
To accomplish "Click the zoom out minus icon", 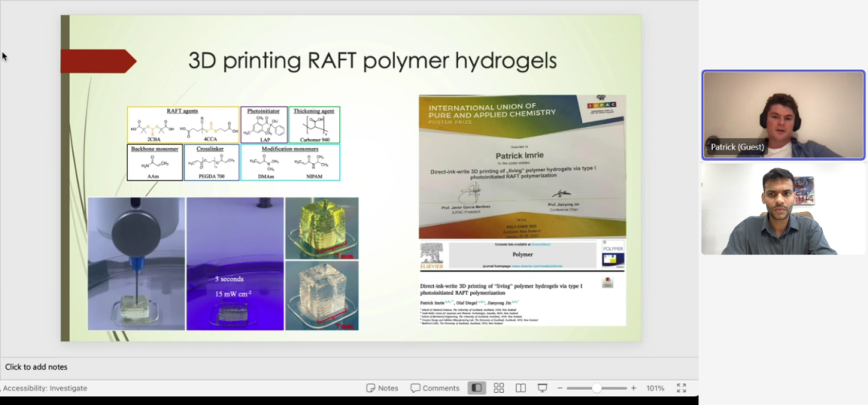I will (x=560, y=388).
